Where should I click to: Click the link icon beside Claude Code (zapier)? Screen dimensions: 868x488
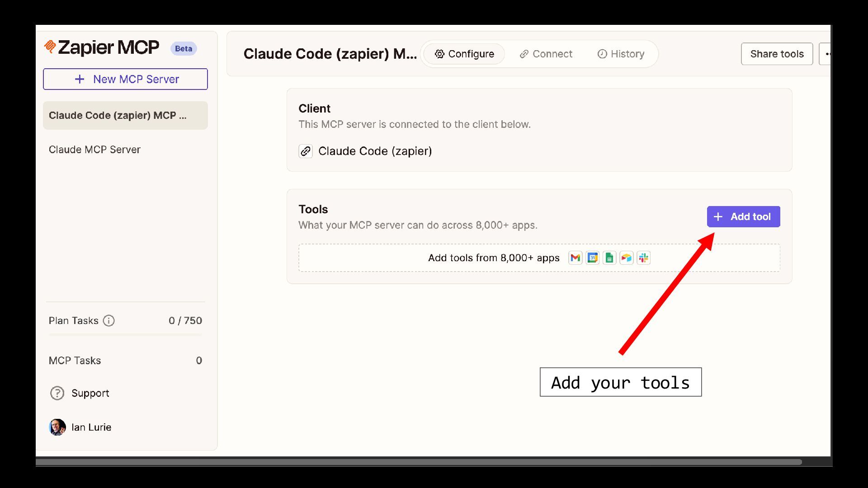tap(306, 151)
